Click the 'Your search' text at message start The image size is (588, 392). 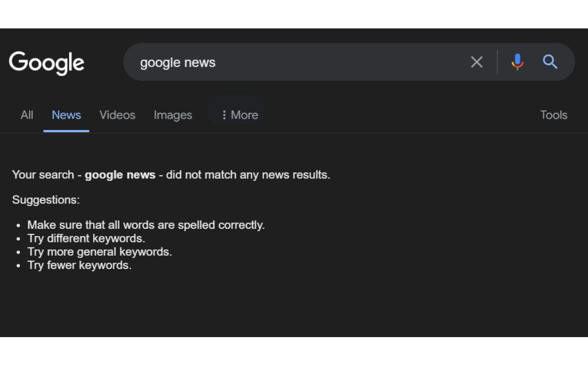coord(43,175)
